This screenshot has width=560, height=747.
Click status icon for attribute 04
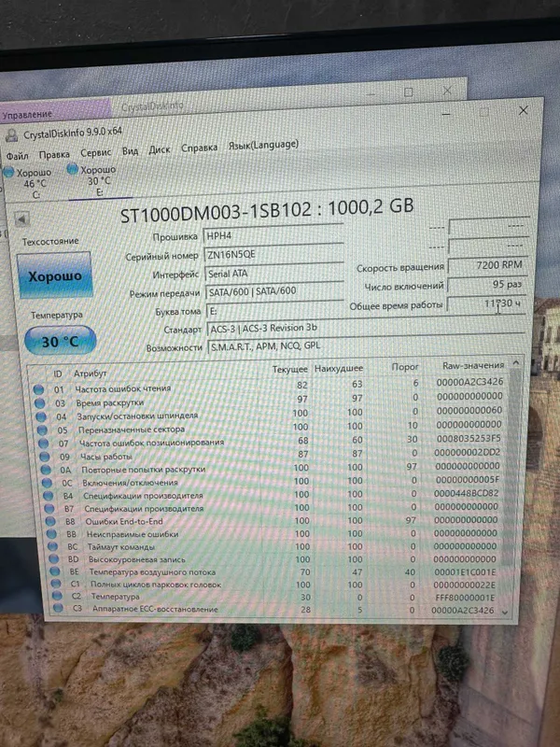[x=41, y=416]
